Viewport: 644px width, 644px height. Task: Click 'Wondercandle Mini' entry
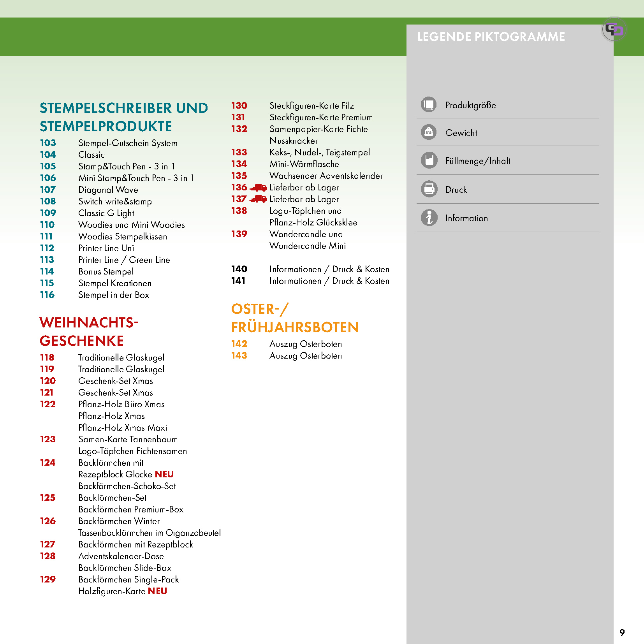308,246
